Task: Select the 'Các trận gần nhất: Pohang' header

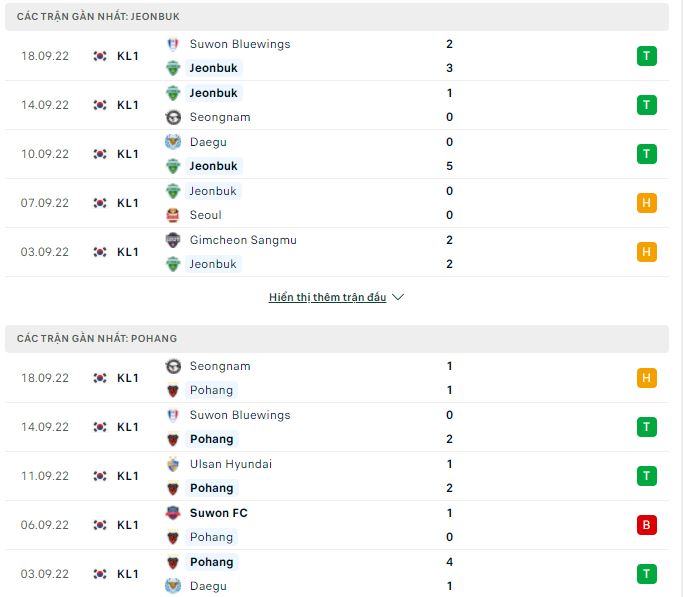Action: [x=97, y=339]
